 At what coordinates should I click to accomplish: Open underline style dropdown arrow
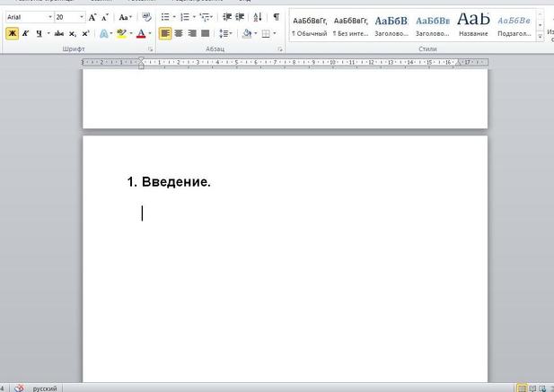point(48,33)
